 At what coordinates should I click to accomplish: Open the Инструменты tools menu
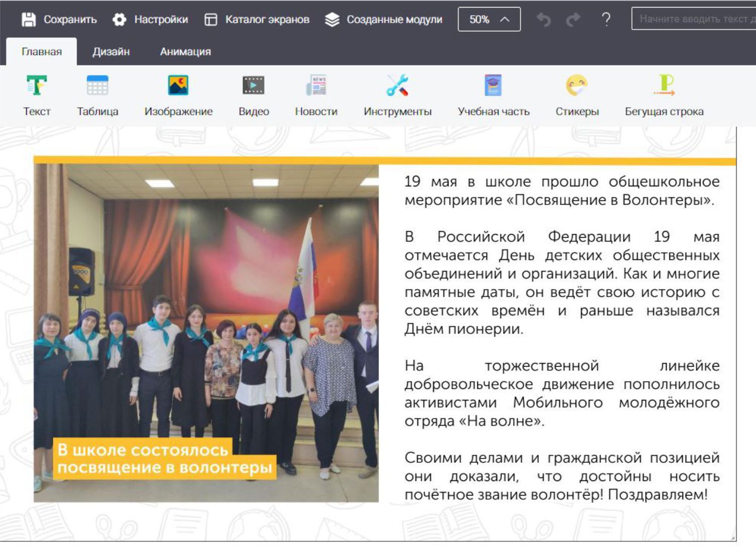pos(398,96)
